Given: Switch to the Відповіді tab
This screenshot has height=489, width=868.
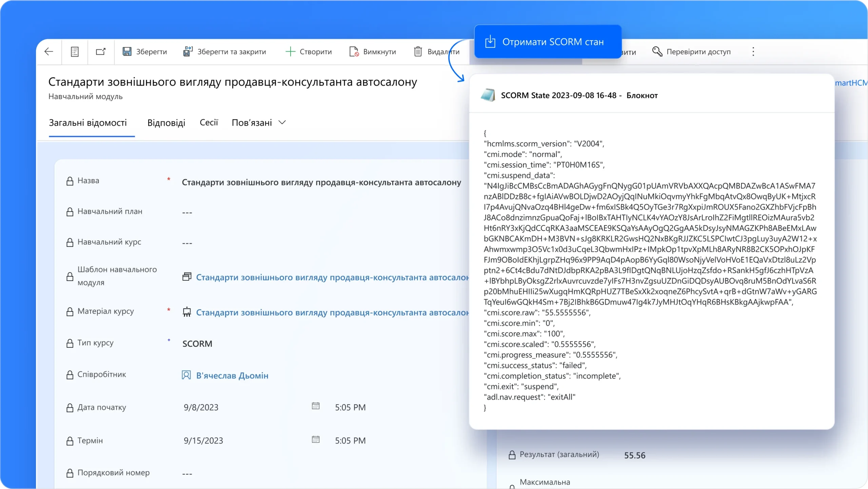Looking at the screenshot, I should click(166, 123).
